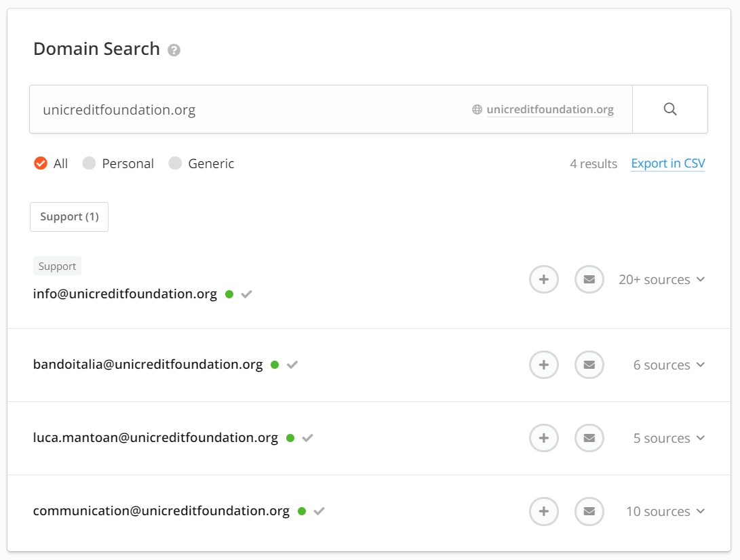740x560 pixels.
Task: Click the magnifying glass search button
Action: click(x=670, y=109)
